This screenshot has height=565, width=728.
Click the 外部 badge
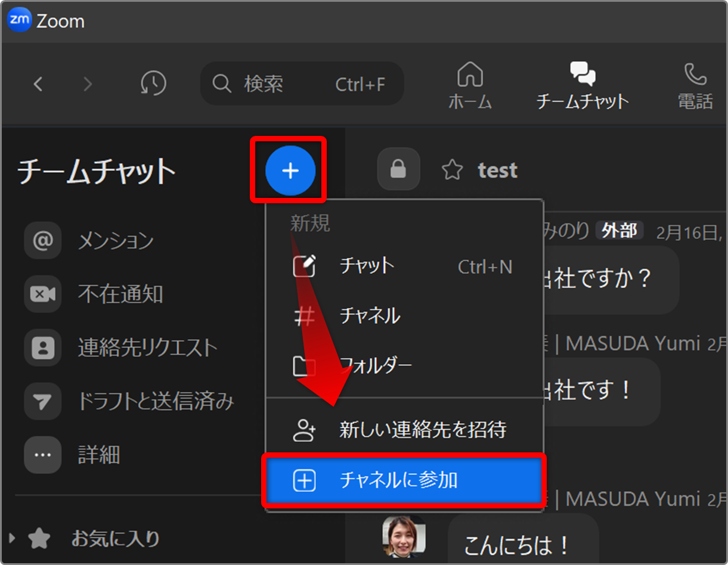tap(619, 231)
